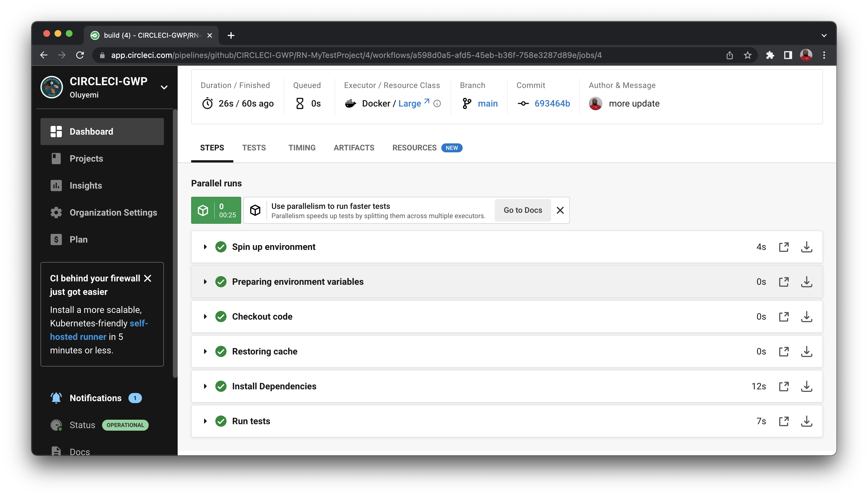Dismiss the parallelism tip banner
Screen dimensions: 868x497
tap(560, 210)
